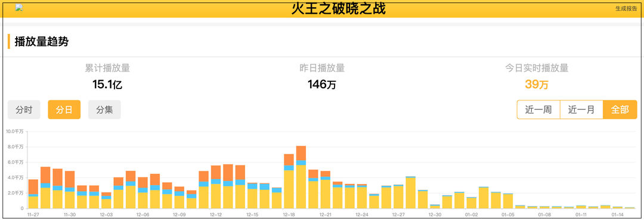Show the 近一月 range
The image size is (644, 221).
[581, 109]
